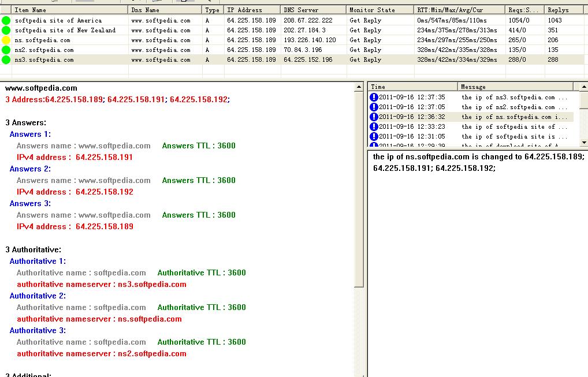
Task: Click green status icon for ns3.softpedia.com row
Action: pos(6,59)
